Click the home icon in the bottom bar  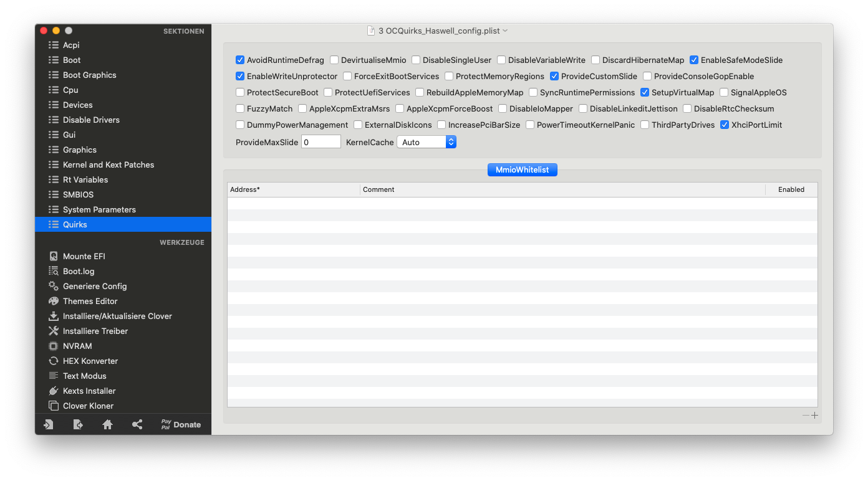[x=108, y=424]
